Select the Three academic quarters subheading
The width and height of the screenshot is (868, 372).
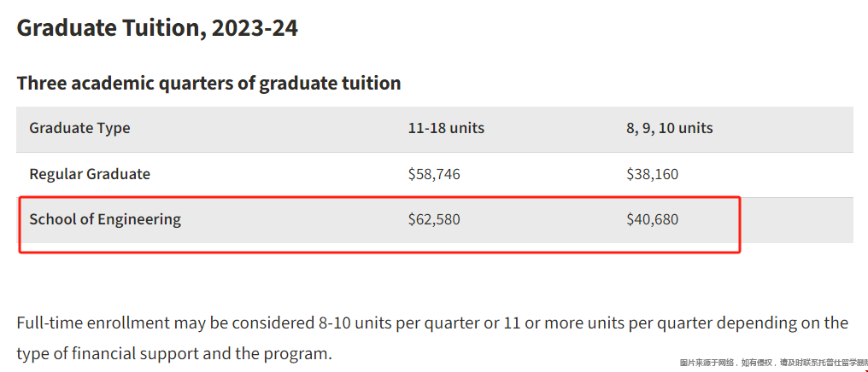208,83
